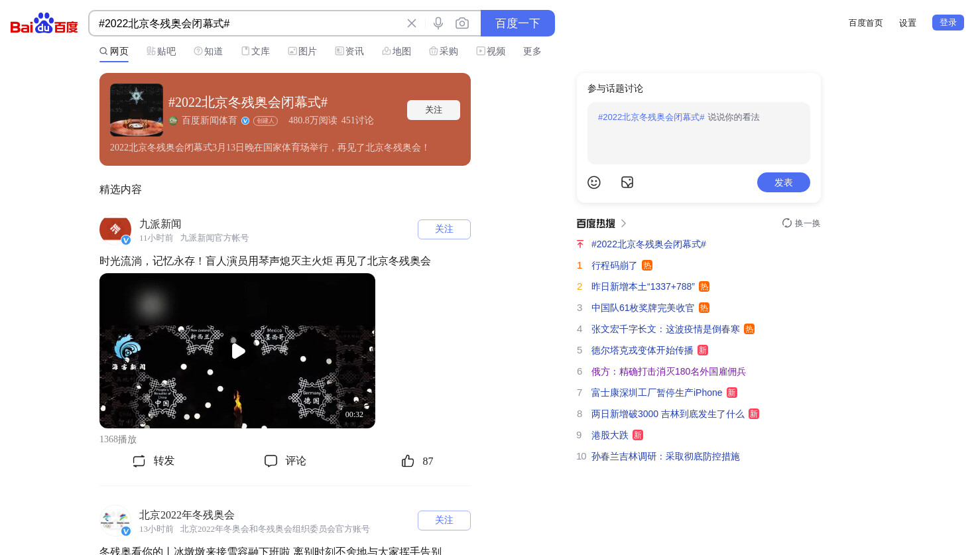
Task: Follow the topic via 关注 in banner
Action: tap(434, 110)
